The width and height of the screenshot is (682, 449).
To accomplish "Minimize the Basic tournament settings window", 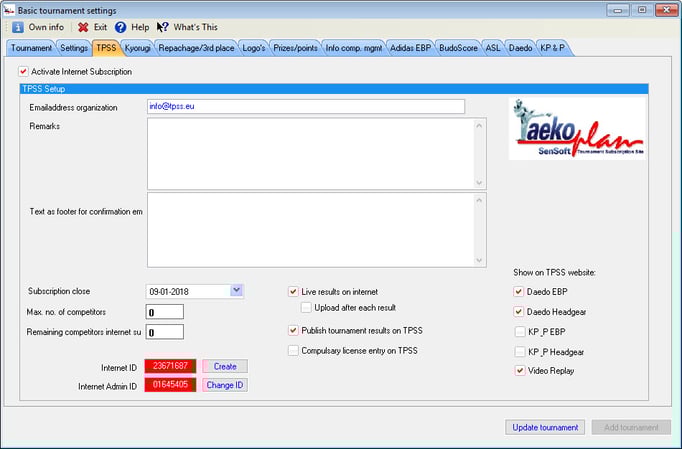I will 618,10.
